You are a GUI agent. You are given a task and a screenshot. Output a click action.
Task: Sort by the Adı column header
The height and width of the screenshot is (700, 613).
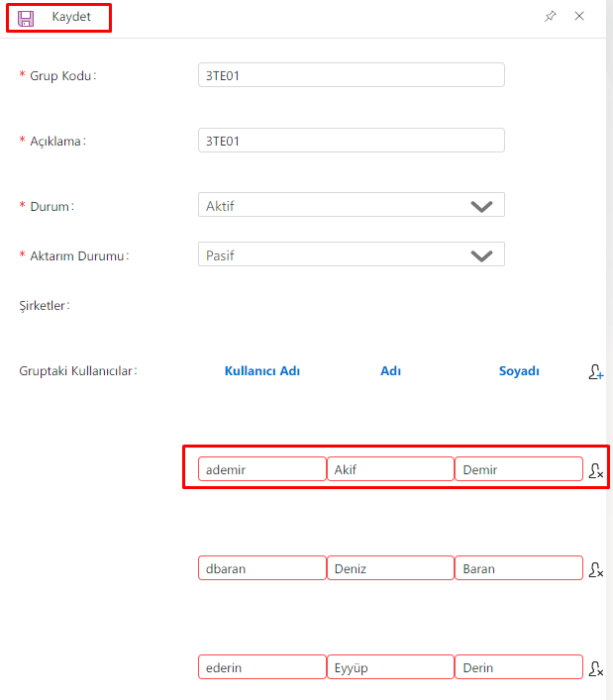(390, 371)
